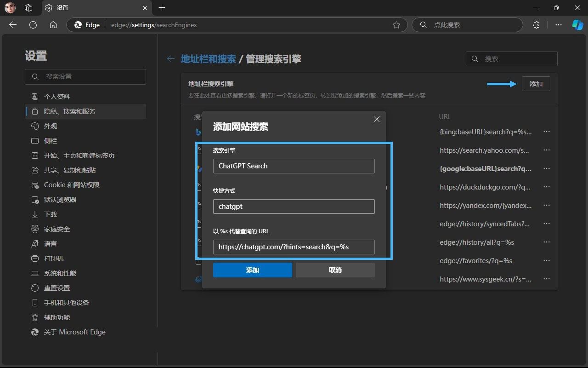Open more options for google:baseURL row
This screenshot has width=588, height=368.
click(x=547, y=168)
